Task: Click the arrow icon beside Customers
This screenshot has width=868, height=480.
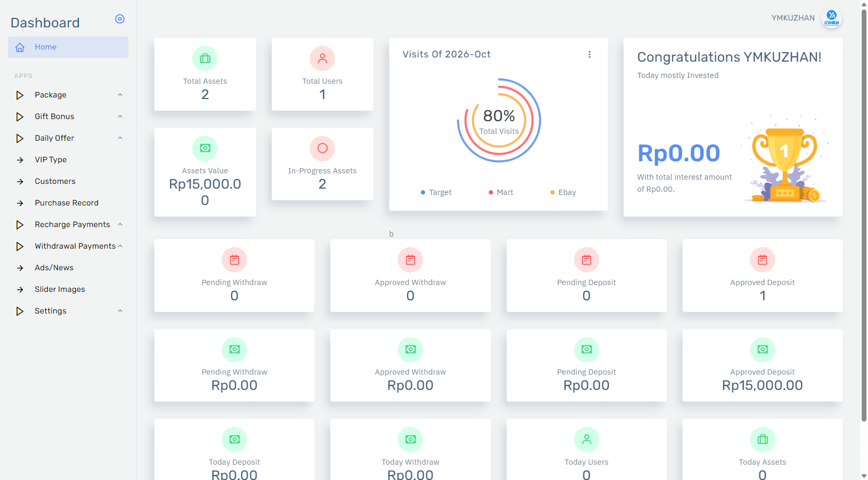Action: click(20, 182)
